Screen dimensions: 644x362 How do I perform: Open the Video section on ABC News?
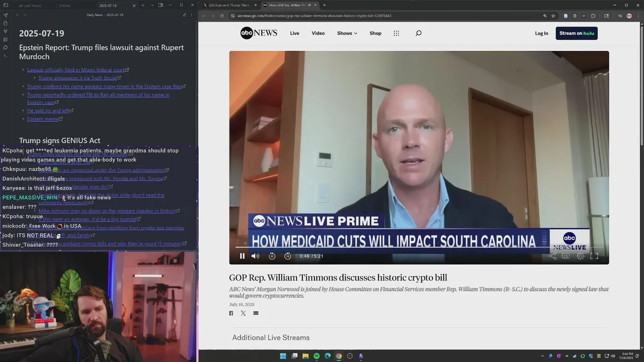coord(318,33)
